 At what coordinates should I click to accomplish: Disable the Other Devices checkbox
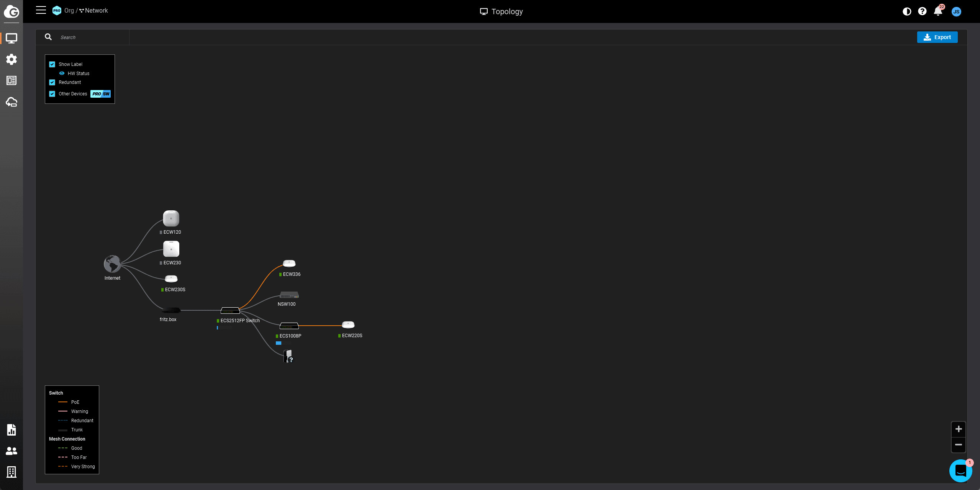(x=52, y=94)
